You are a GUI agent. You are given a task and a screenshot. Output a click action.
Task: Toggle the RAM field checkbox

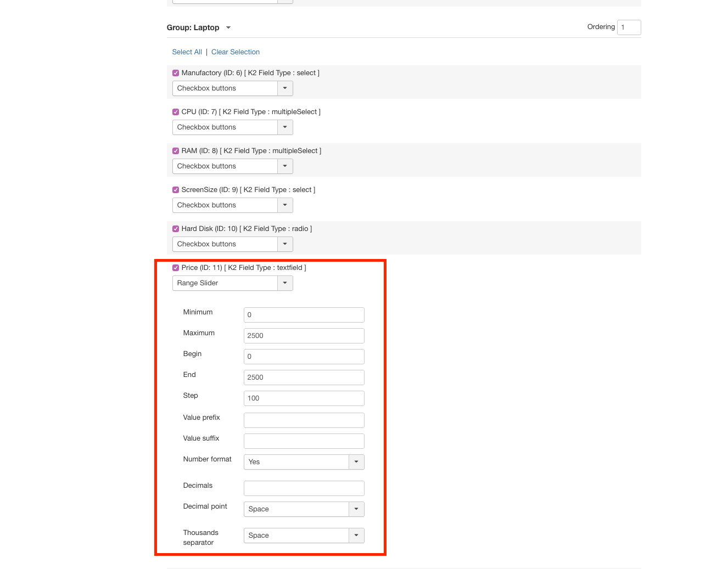pyautogui.click(x=176, y=151)
